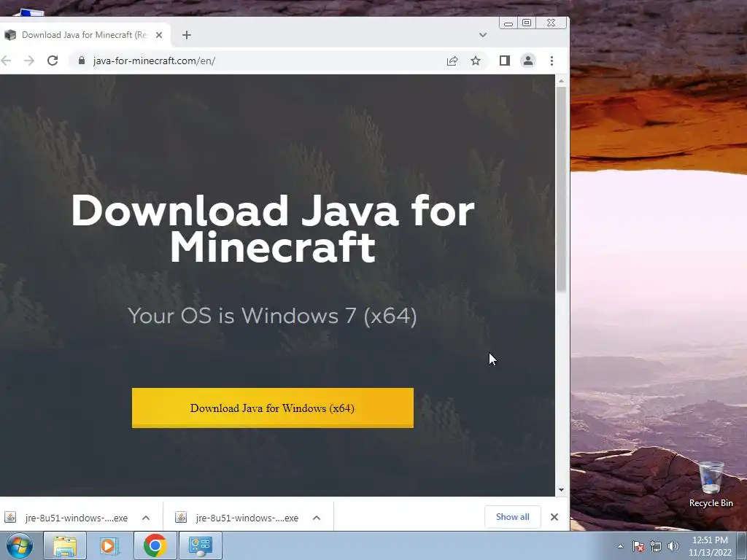Click the volume speaker tray icon
The height and width of the screenshot is (560, 747).
pyautogui.click(x=673, y=546)
